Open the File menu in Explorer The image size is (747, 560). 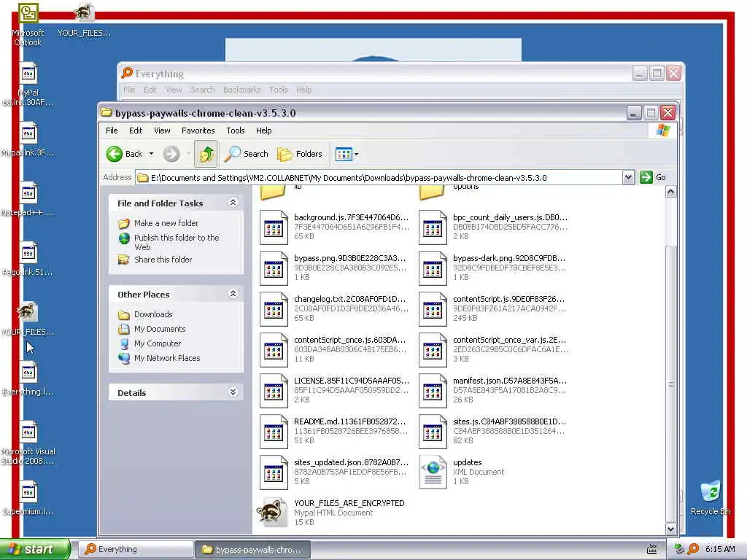(x=112, y=131)
